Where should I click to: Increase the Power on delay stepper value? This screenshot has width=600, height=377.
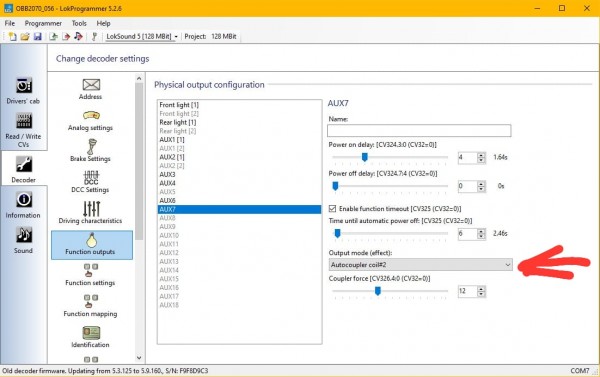pyautogui.click(x=481, y=155)
